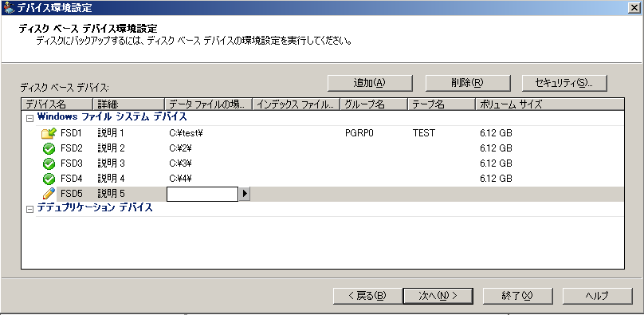Click the C:¥3¥ path cell
644x315 pixels.
pyautogui.click(x=181, y=163)
